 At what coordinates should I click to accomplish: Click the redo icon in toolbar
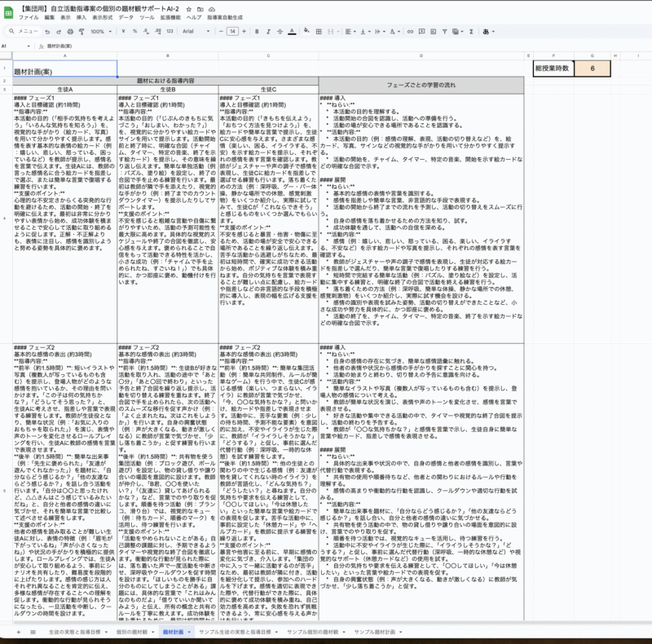(59, 31)
